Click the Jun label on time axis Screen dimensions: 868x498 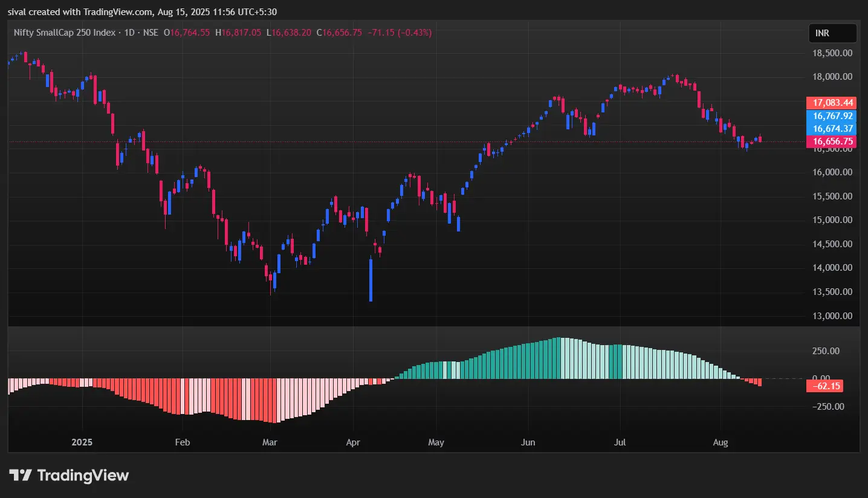528,442
